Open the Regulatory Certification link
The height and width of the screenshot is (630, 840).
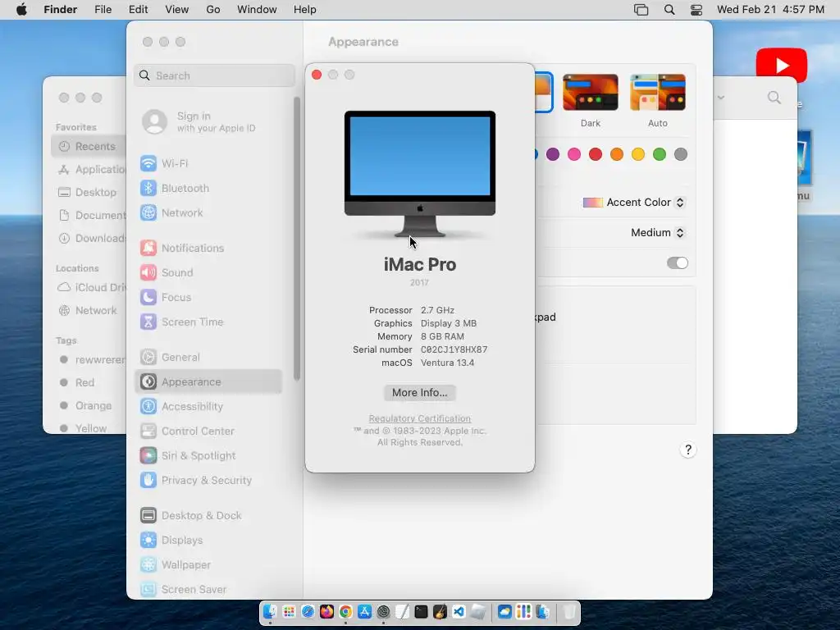tap(419, 418)
